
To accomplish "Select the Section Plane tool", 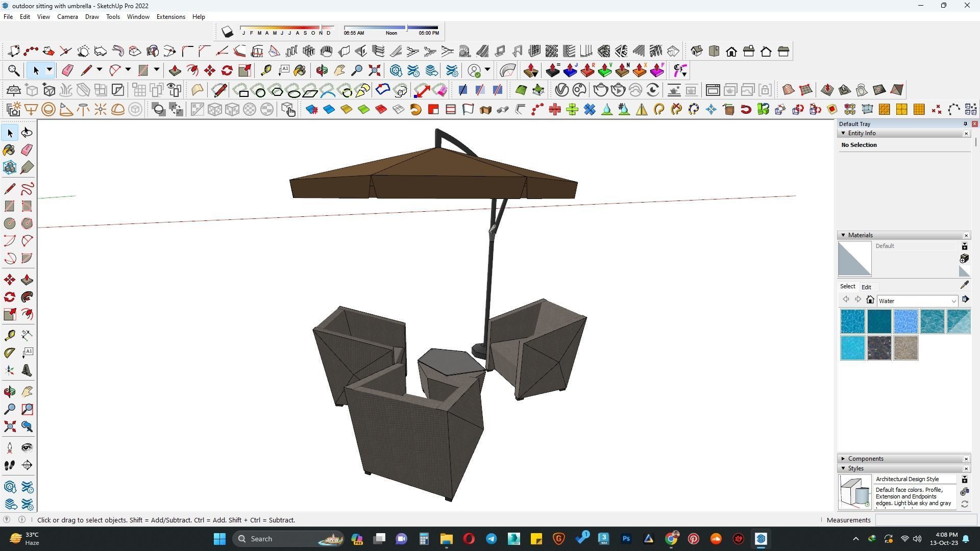I will (x=27, y=465).
